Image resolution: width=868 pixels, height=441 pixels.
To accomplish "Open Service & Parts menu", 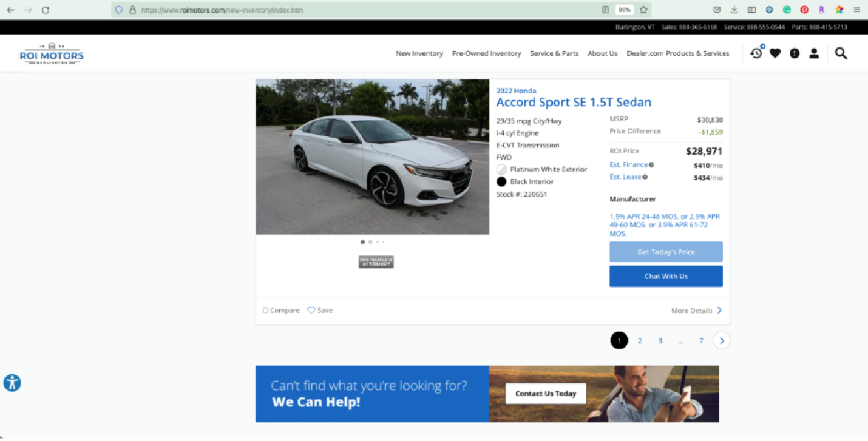I will pyautogui.click(x=554, y=53).
